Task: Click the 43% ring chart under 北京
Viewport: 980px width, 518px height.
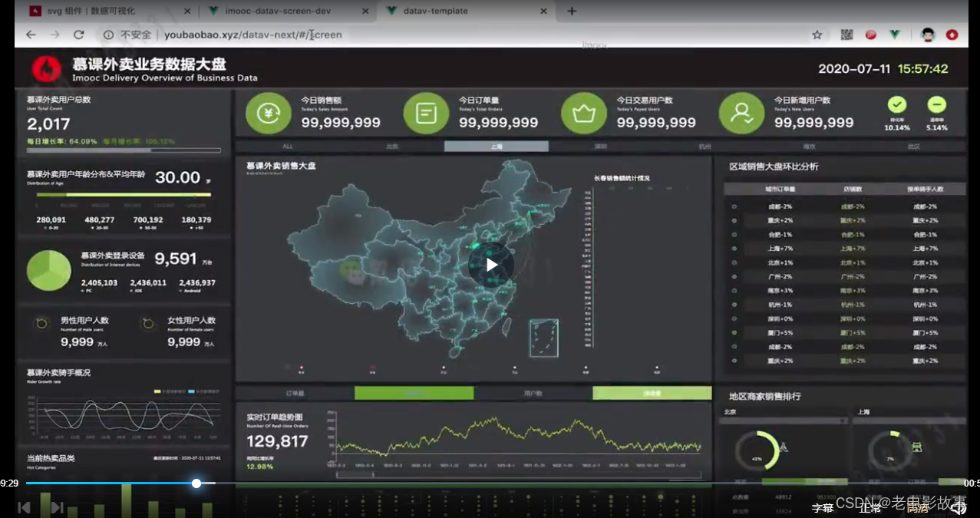Action: pos(757,452)
